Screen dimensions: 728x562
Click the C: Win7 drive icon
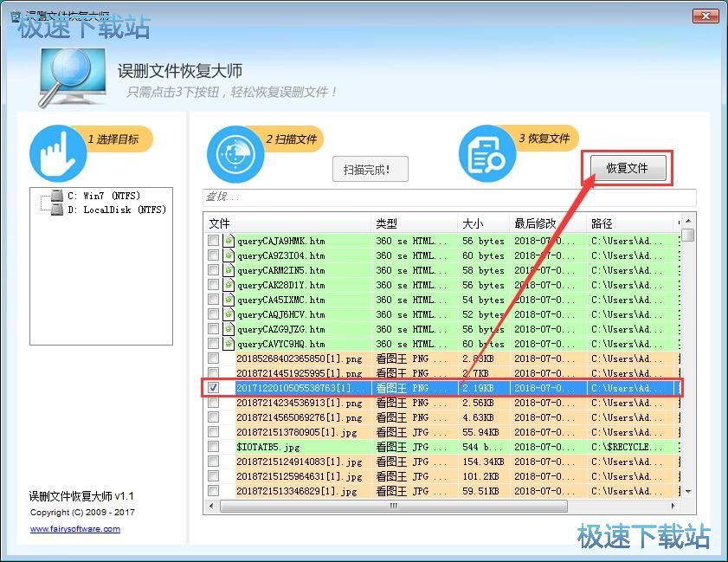click(57, 195)
